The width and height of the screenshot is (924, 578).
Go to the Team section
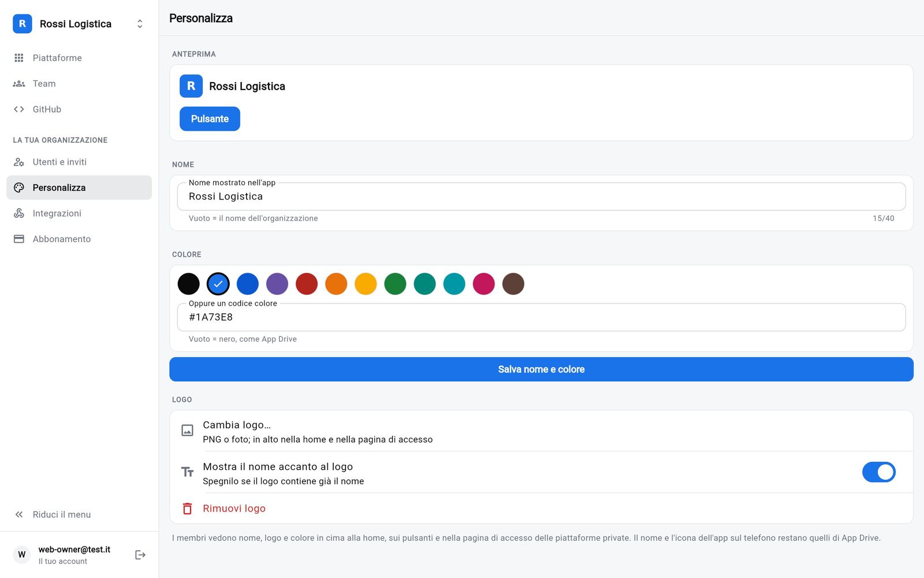tap(79, 84)
